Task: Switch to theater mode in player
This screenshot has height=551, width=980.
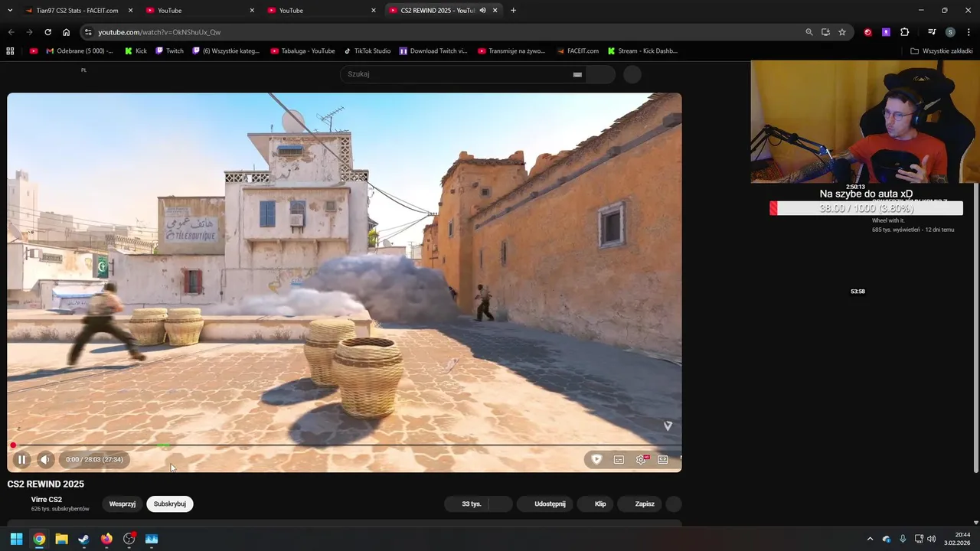Action: coord(663,460)
